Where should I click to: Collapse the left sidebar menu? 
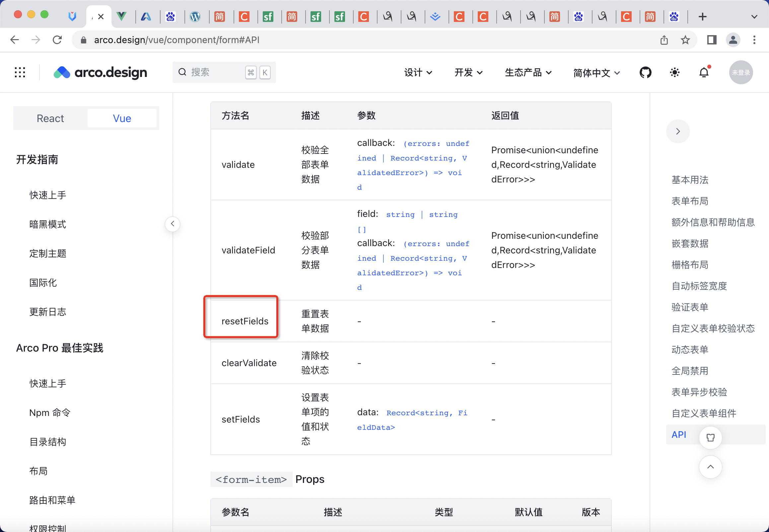(x=172, y=224)
